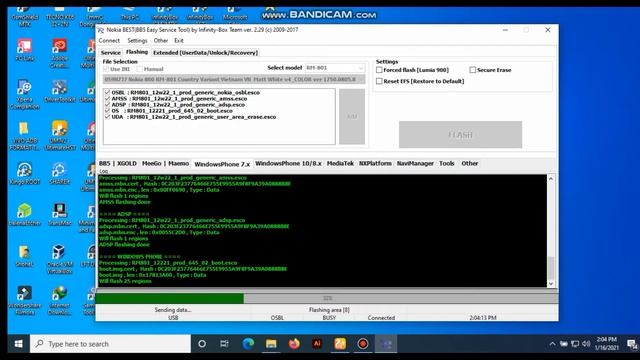Open the PC Lab desktop shortcut

pos(24,50)
